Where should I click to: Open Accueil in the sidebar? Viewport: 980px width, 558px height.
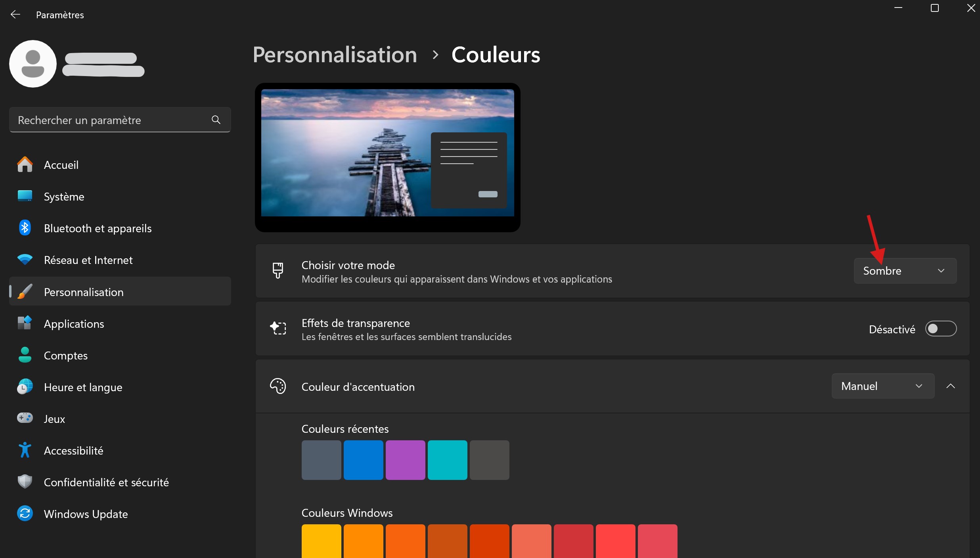120,164
